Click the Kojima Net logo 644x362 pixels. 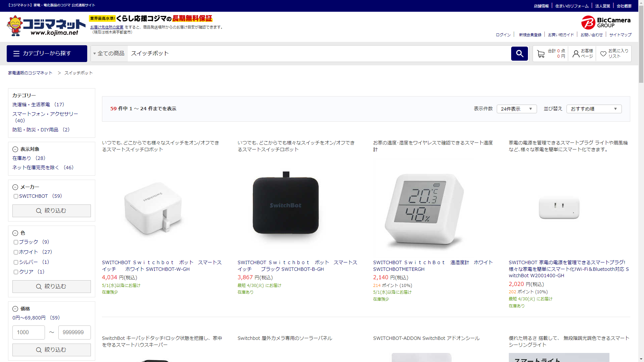pos(46,26)
